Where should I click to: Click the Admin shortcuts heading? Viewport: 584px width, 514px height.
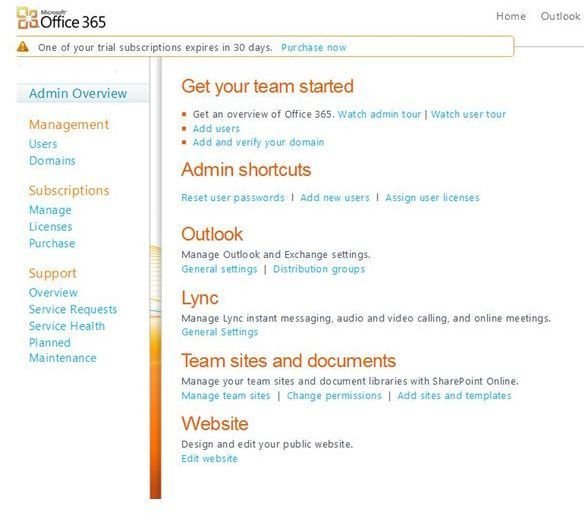(246, 170)
